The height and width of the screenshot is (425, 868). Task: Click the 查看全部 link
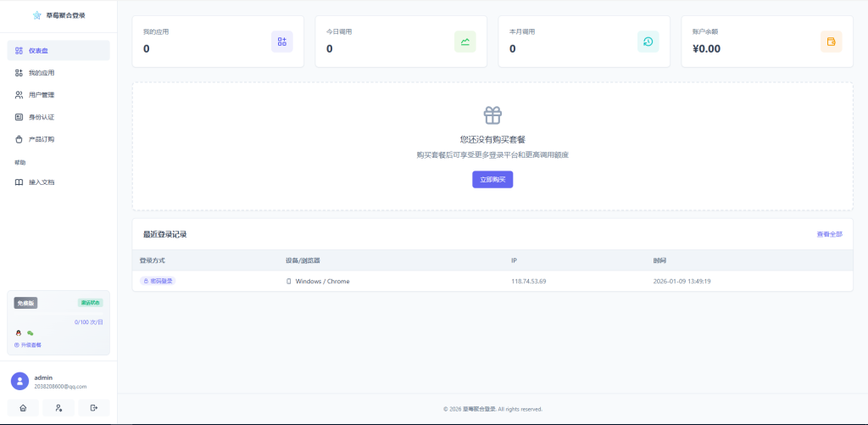829,234
